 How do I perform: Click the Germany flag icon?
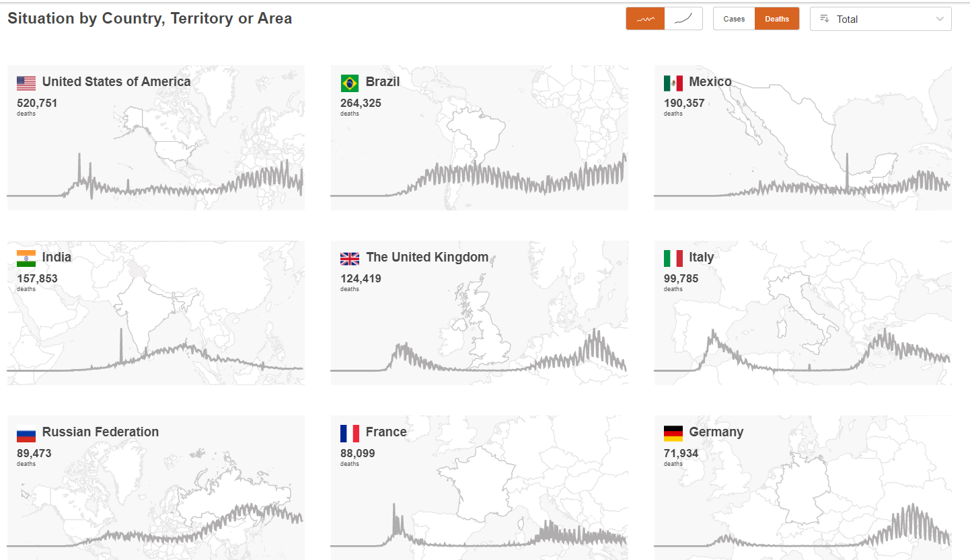point(673,434)
